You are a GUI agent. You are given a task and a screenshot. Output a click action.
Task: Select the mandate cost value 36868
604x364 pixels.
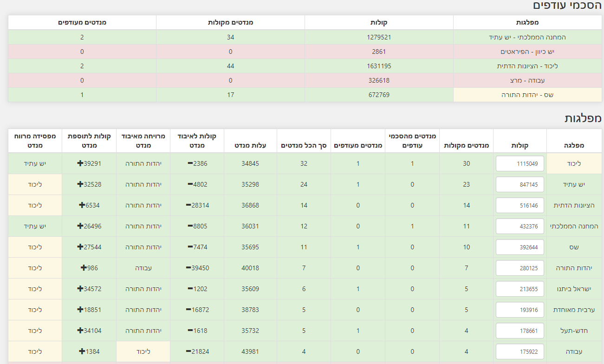[251, 205]
